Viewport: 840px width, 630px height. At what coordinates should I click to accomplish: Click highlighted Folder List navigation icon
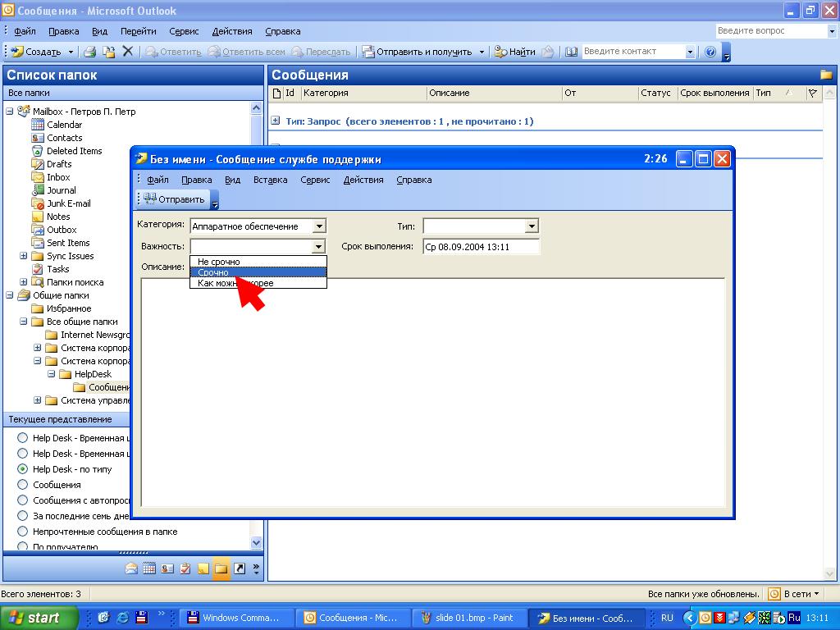pos(221,568)
